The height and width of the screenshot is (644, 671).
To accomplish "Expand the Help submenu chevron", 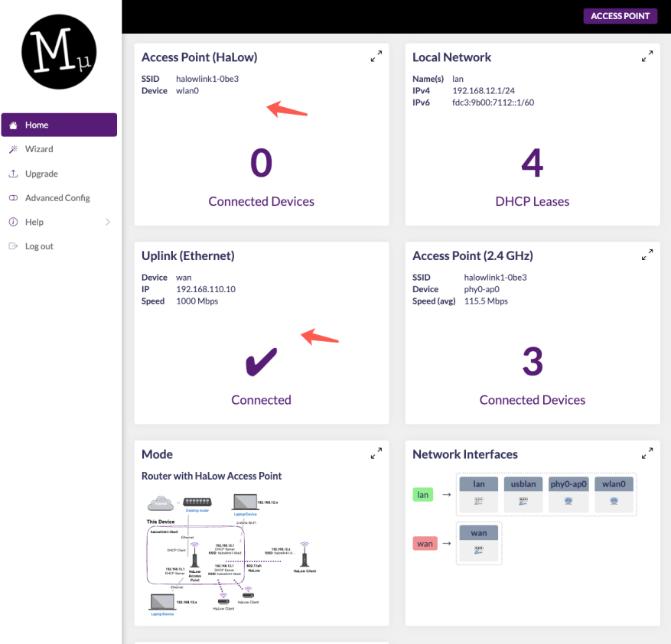I will [x=107, y=223].
